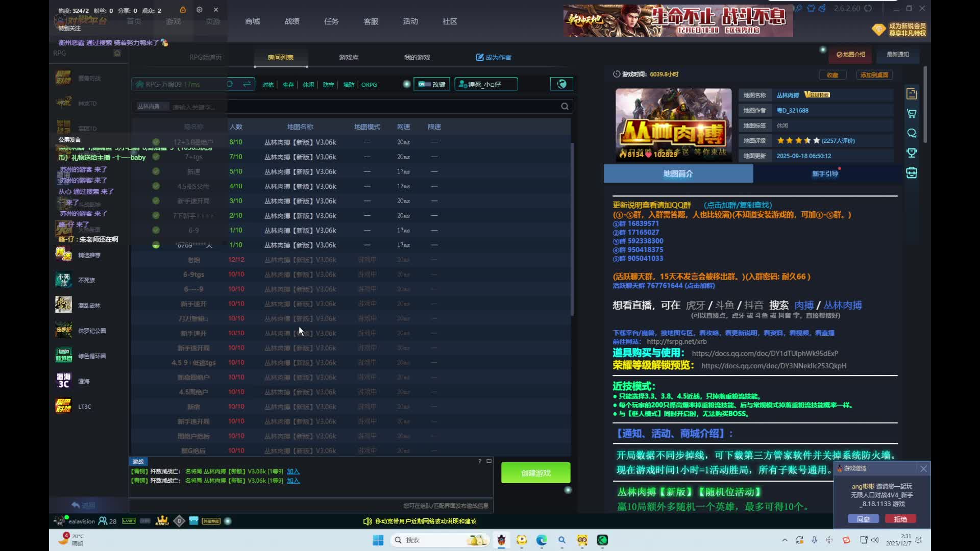
Task: Click the green 创建游戏 button
Action: (x=535, y=473)
